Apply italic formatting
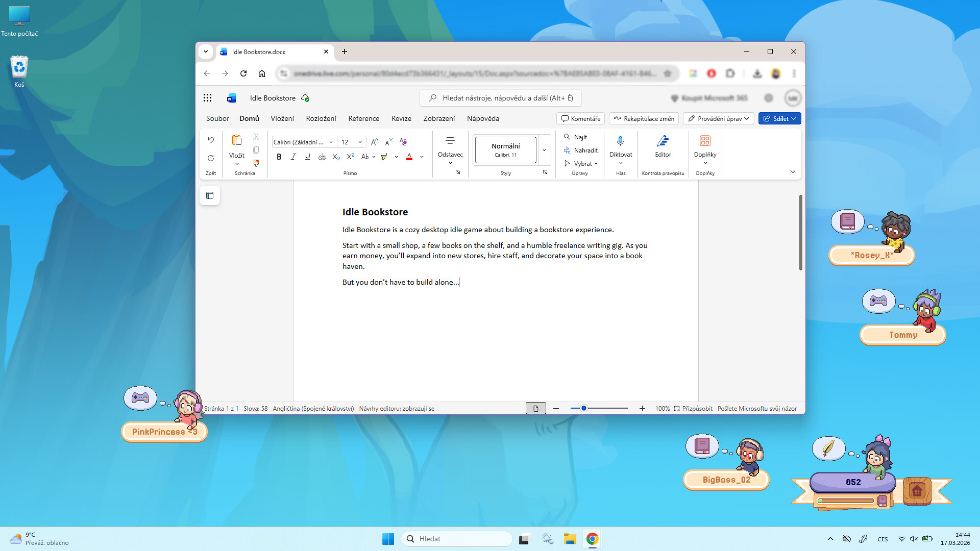Screen dimensions: 980x551 pos(293,157)
